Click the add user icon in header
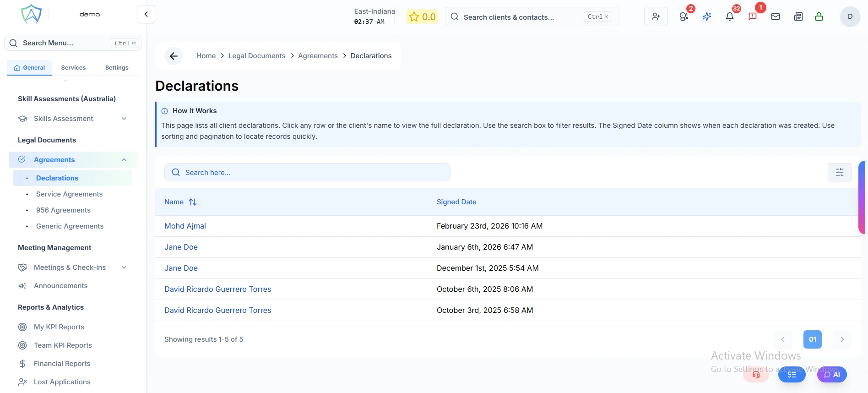Image resolution: width=868 pixels, height=393 pixels. [656, 17]
